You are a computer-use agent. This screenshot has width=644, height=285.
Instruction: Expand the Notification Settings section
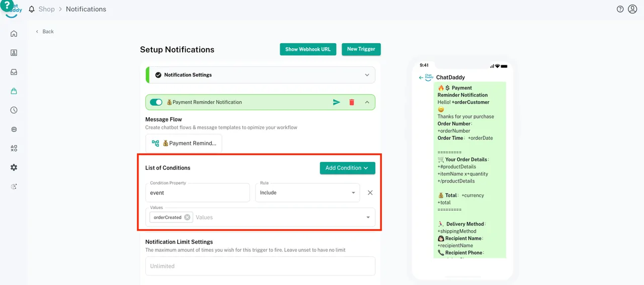coord(367,75)
